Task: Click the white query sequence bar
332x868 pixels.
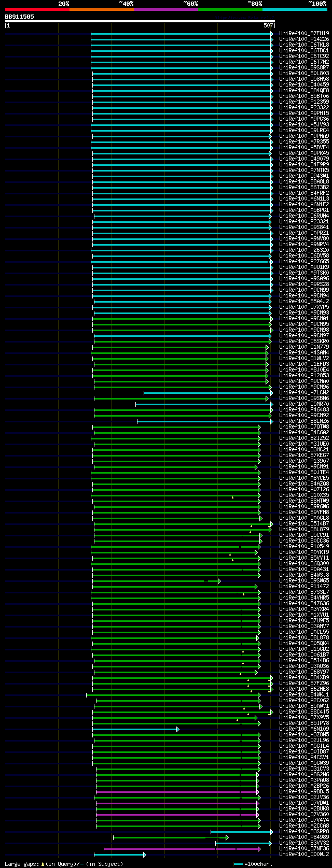Action: 140,21
